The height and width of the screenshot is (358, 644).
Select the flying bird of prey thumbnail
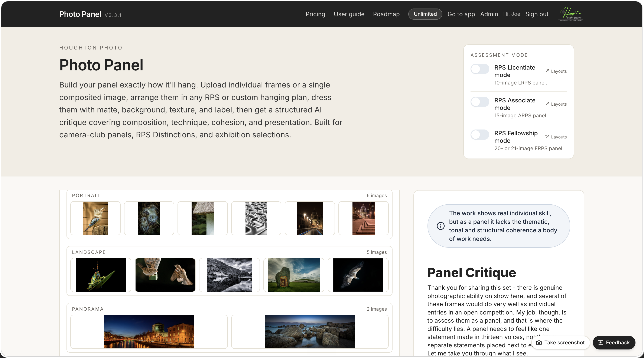358,275
